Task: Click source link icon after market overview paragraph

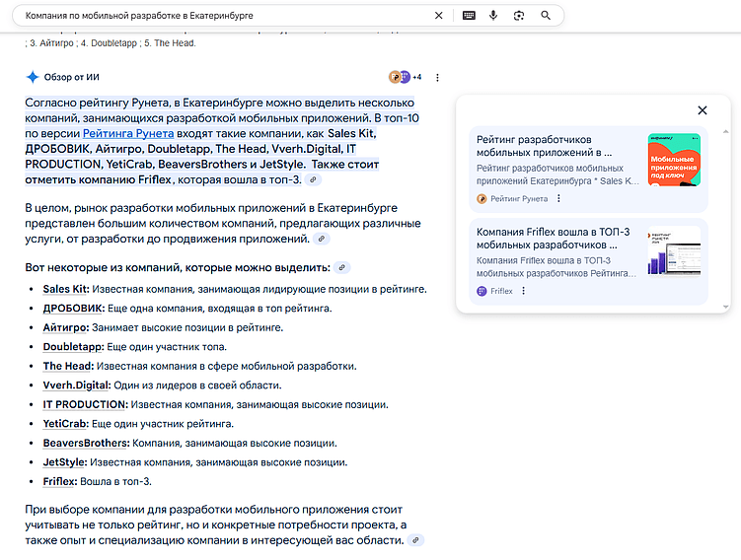Action: 322,239
